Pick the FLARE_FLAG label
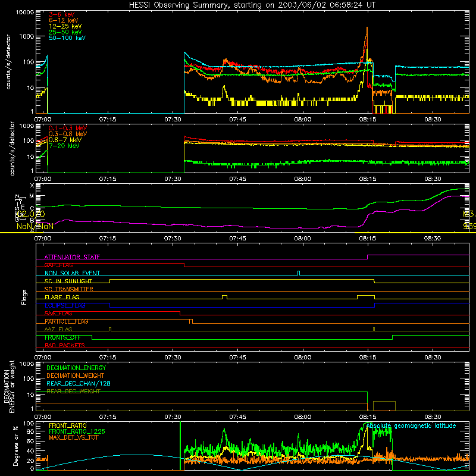The width and height of the screenshot is (476, 476). [62, 297]
